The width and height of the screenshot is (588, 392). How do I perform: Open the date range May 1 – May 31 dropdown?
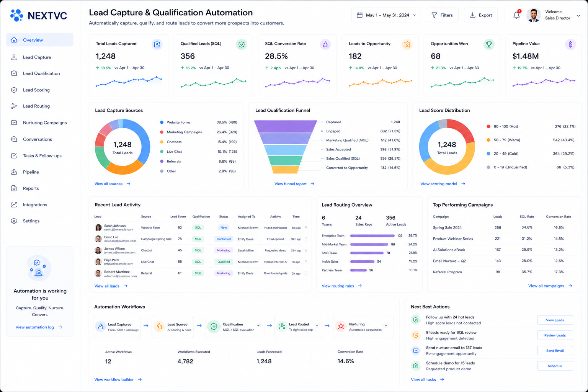coord(386,15)
